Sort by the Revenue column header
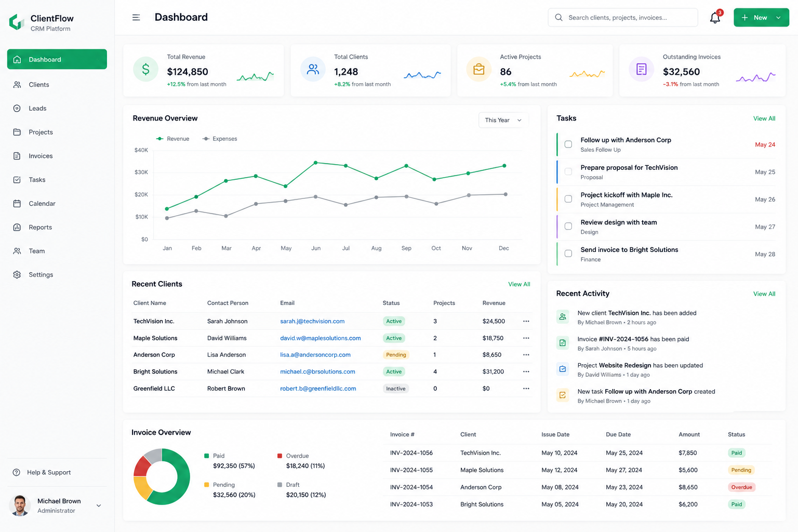This screenshot has height=532, width=798. pos(494,303)
